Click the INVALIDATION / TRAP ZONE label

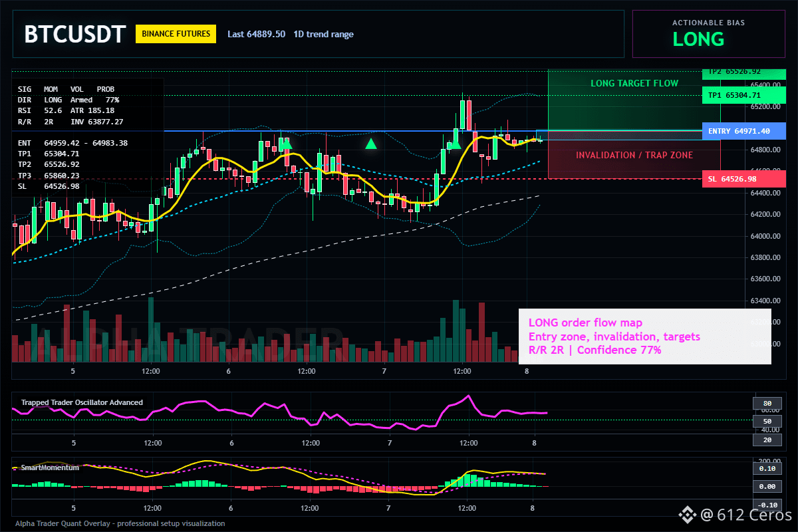[x=634, y=155]
